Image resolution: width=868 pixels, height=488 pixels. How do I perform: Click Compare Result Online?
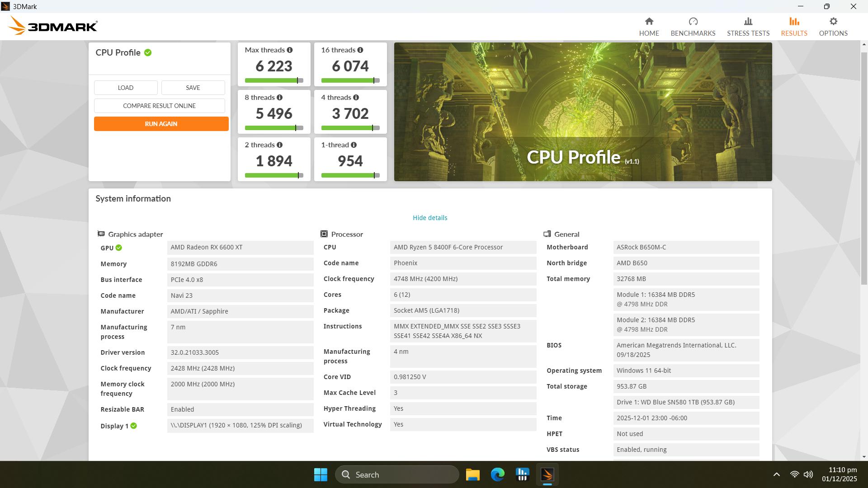click(159, 105)
